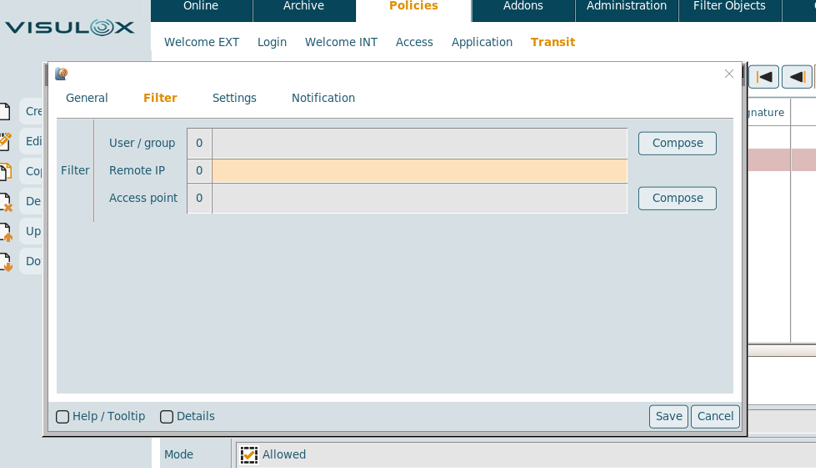Click the Copy policy icon
This screenshot has width=816, height=468.
point(5,172)
